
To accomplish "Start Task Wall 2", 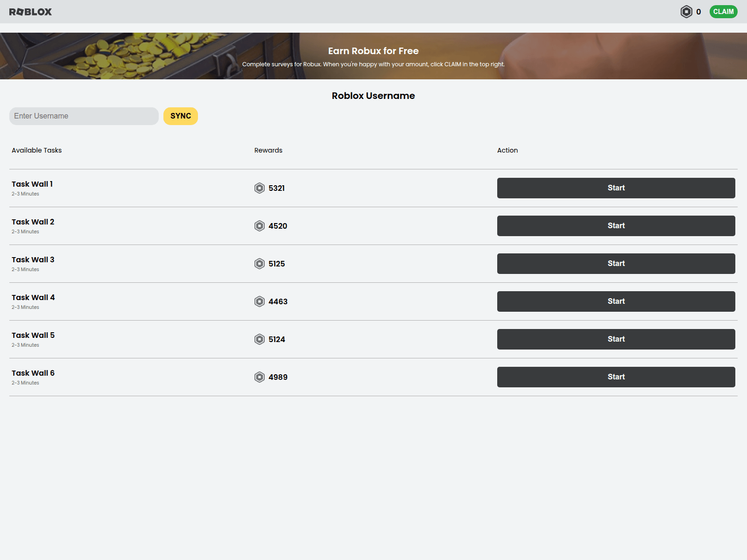I will [616, 226].
